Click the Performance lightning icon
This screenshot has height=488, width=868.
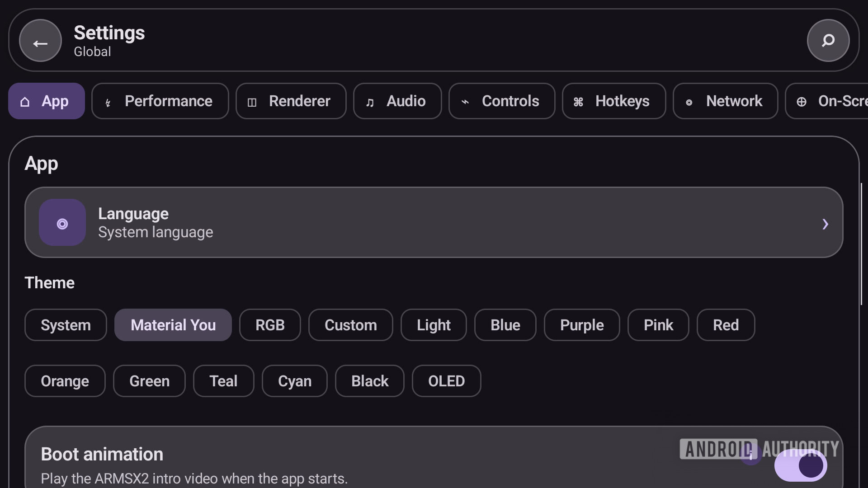[x=108, y=103]
